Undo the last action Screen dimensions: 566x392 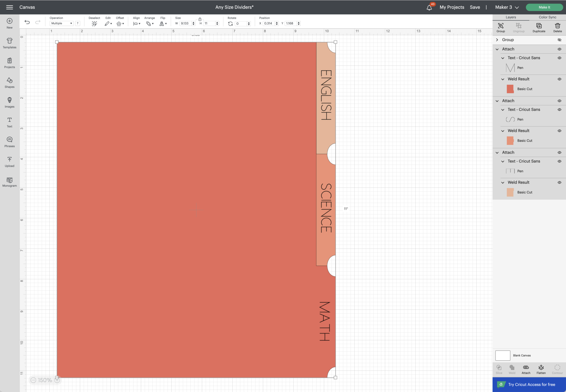(27, 22)
